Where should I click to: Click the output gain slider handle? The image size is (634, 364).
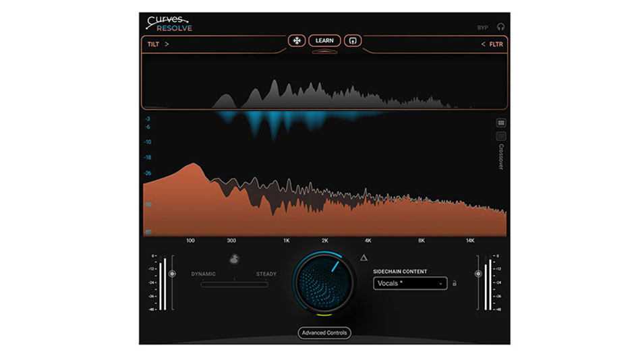click(478, 274)
